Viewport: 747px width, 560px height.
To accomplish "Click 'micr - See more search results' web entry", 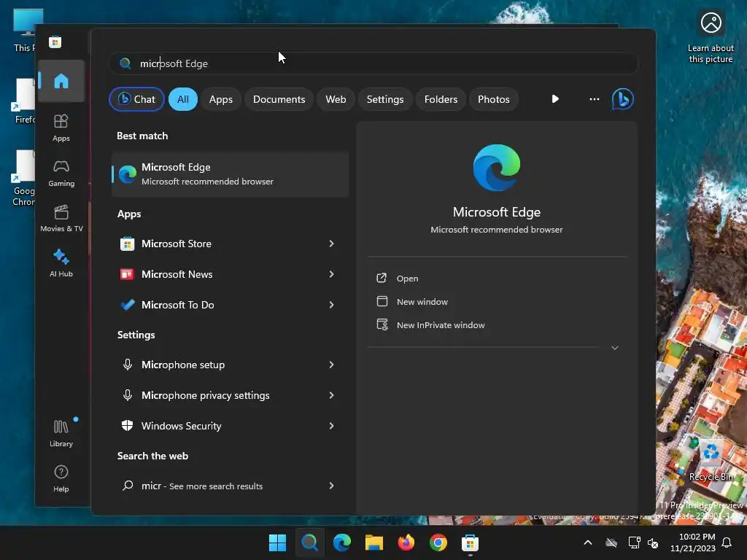I will pos(230,486).
